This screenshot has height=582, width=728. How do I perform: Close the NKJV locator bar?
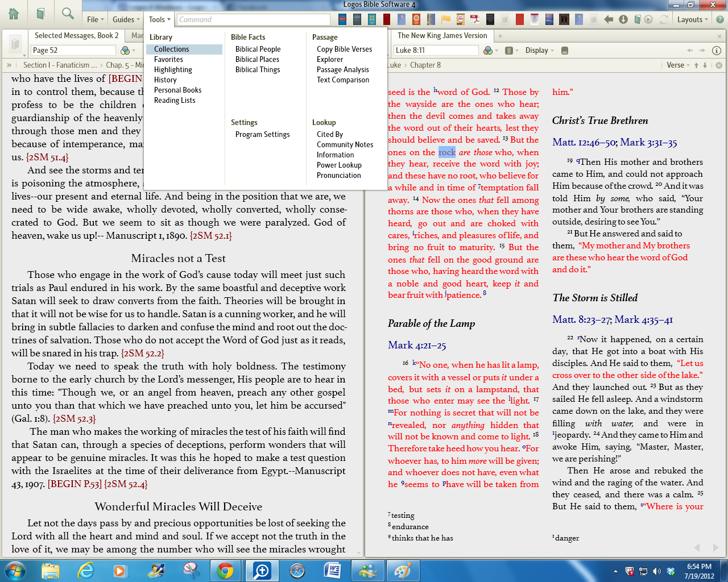[719, 65]
